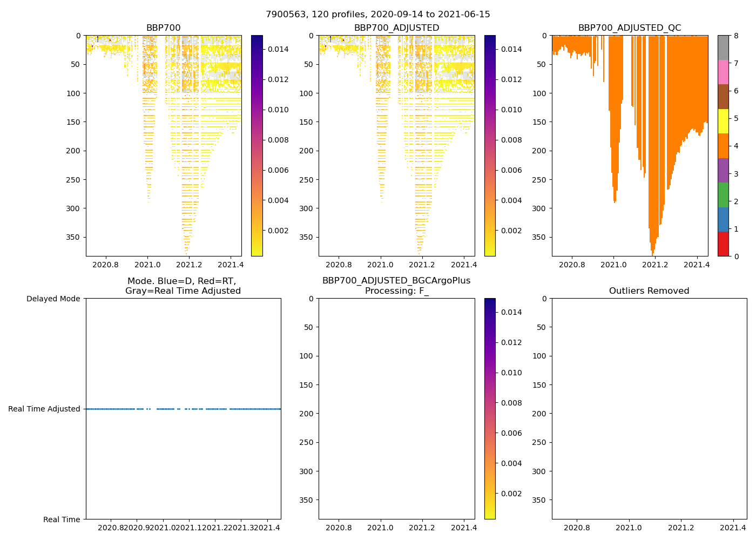Screen dimensions: 756x540
Task: Click the gray top segment of QC colorbar
Action: (723, 47)
